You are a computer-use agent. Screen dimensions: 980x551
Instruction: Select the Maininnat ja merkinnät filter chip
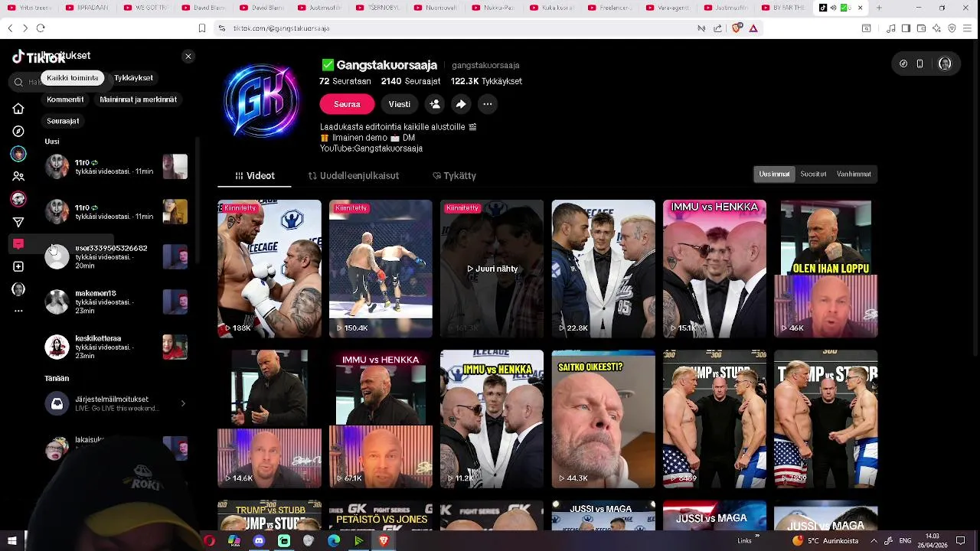click(x=138, y=99)
